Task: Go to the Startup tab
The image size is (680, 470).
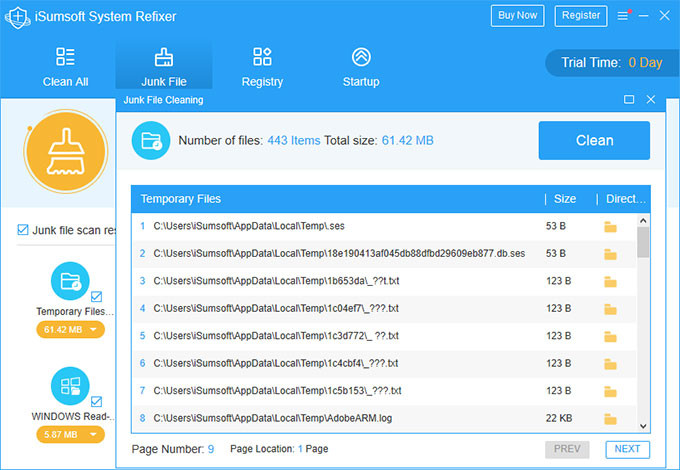Action: coord(361,67)
